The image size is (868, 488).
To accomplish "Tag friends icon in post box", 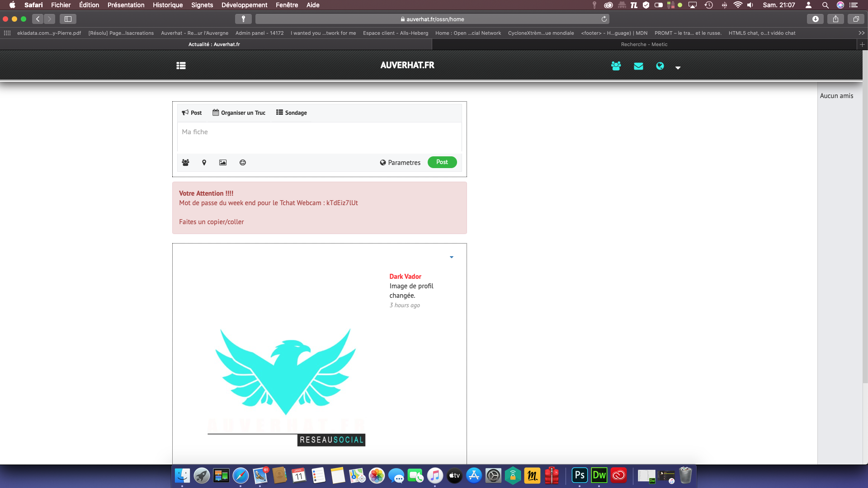I will click(x=185, y=163).
